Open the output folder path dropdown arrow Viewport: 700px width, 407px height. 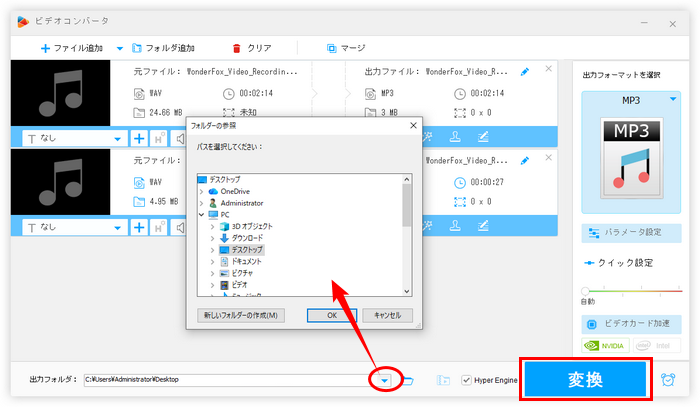(x=384, y=381)
